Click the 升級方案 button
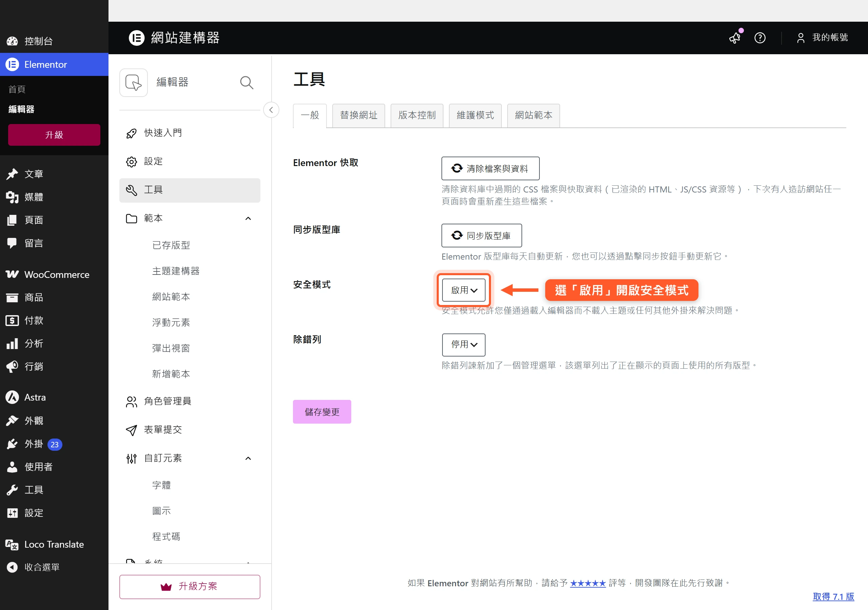This screenshot has height=610, width=868. [x=190, y=587]
